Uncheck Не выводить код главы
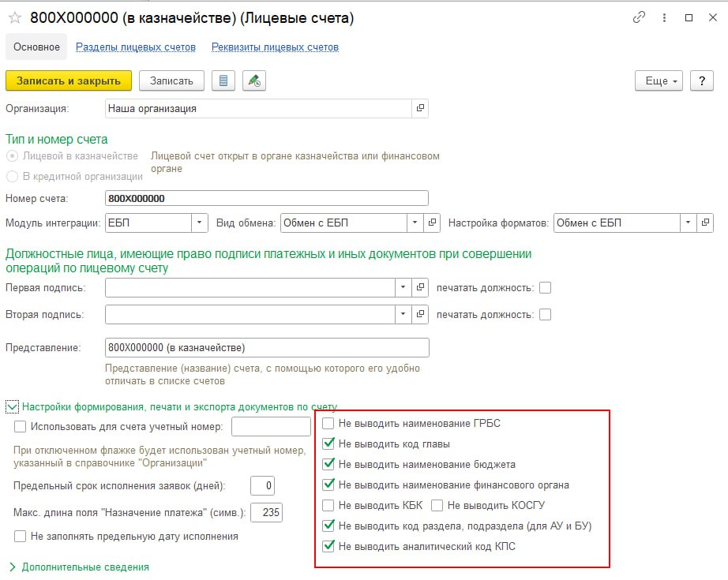This screenshot has width=728, height=580. [328, 444]
